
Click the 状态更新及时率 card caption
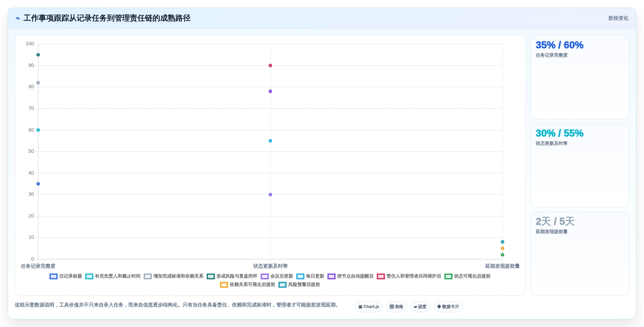tap(551, 143)
